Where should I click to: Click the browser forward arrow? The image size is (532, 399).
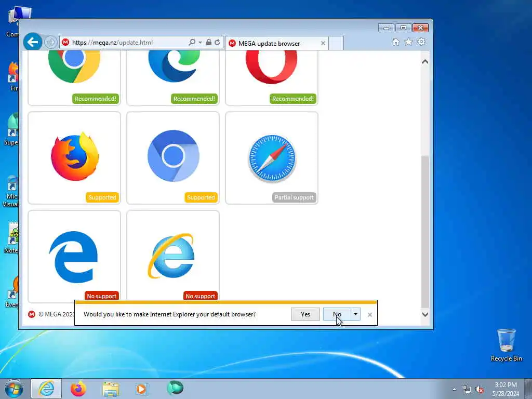pos(50,43)
